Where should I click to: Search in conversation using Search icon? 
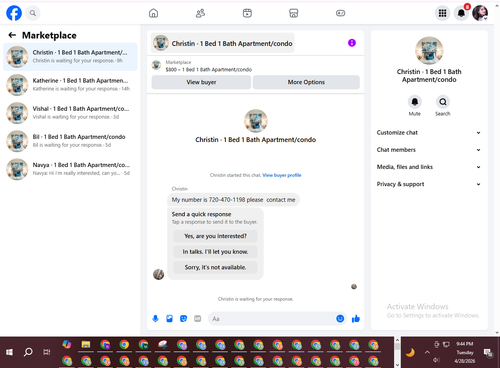(443, 102)
